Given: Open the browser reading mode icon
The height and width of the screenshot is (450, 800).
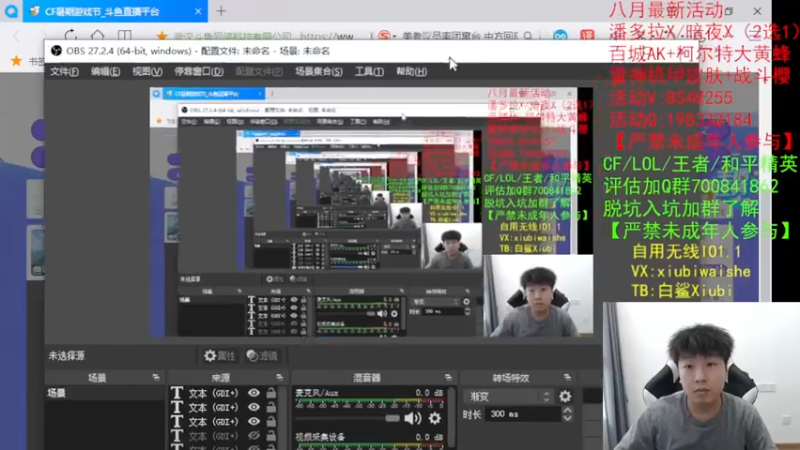Looking at the screenshot, I should tap(124, 35).
